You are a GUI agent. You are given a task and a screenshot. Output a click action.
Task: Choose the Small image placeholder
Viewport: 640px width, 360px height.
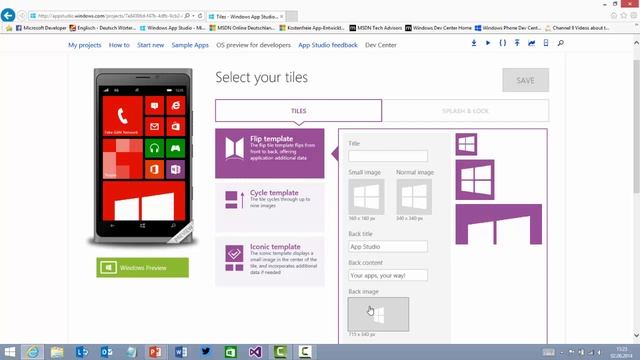pyautogui.click(x=366, y=197)
